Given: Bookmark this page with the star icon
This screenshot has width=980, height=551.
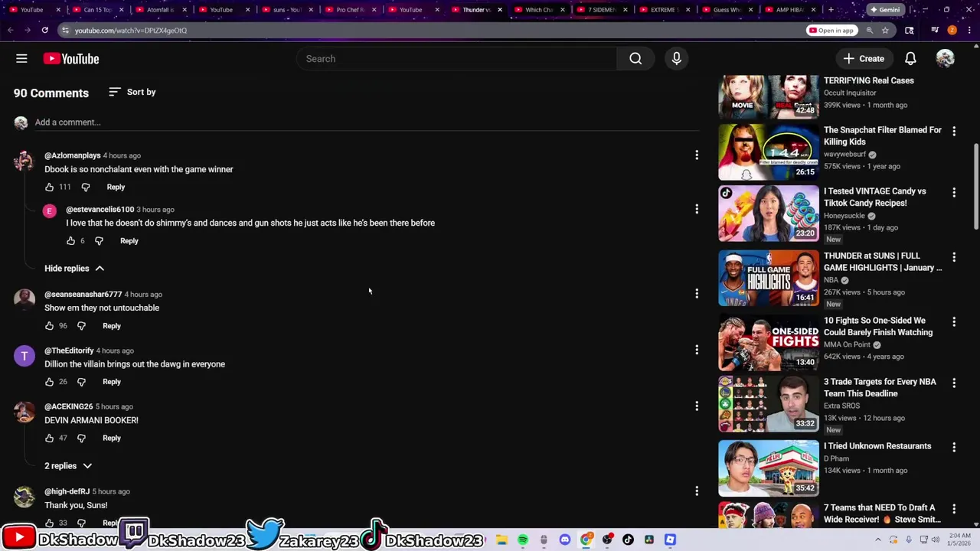Looking at the screenshot, I should pyautogui.click(x=885, y=30).
